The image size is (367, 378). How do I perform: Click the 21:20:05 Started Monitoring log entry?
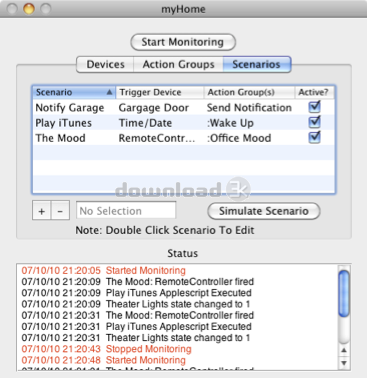click(x=104, y=270)
